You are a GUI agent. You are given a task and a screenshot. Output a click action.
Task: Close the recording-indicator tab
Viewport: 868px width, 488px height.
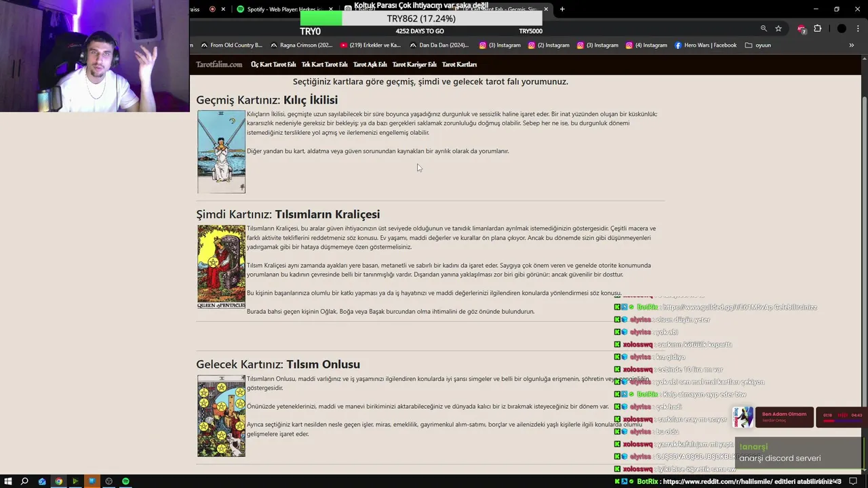coord(224,9)
